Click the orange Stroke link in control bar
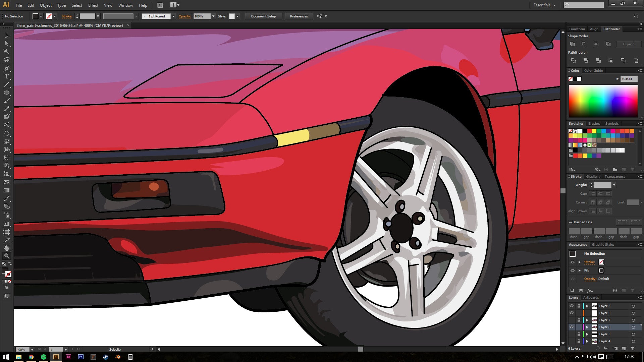This screenshot has width=644, height=362. point(67,16)
